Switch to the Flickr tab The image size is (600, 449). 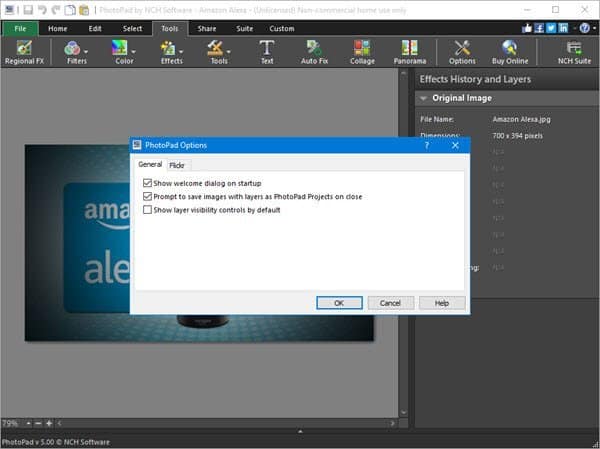pos(177,165)
